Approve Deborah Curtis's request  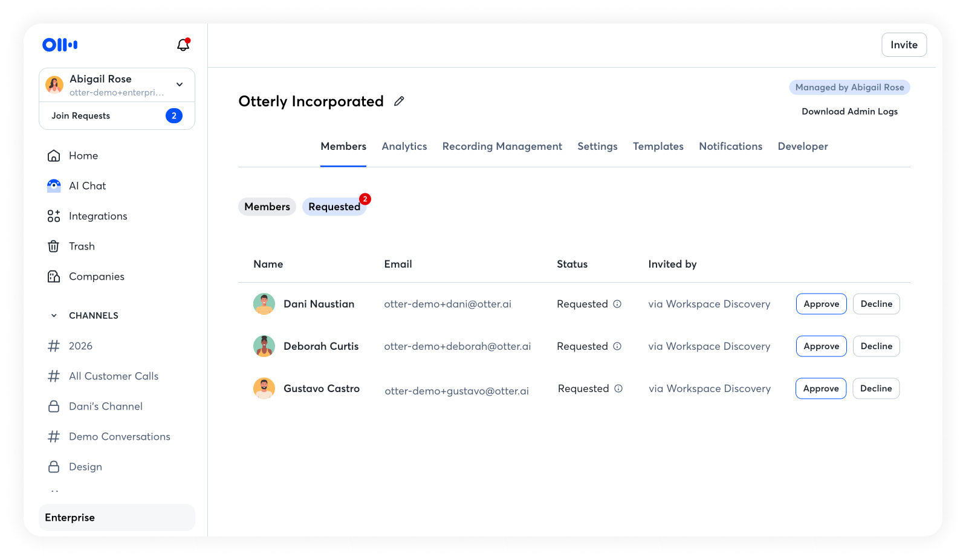click(822, 346)
